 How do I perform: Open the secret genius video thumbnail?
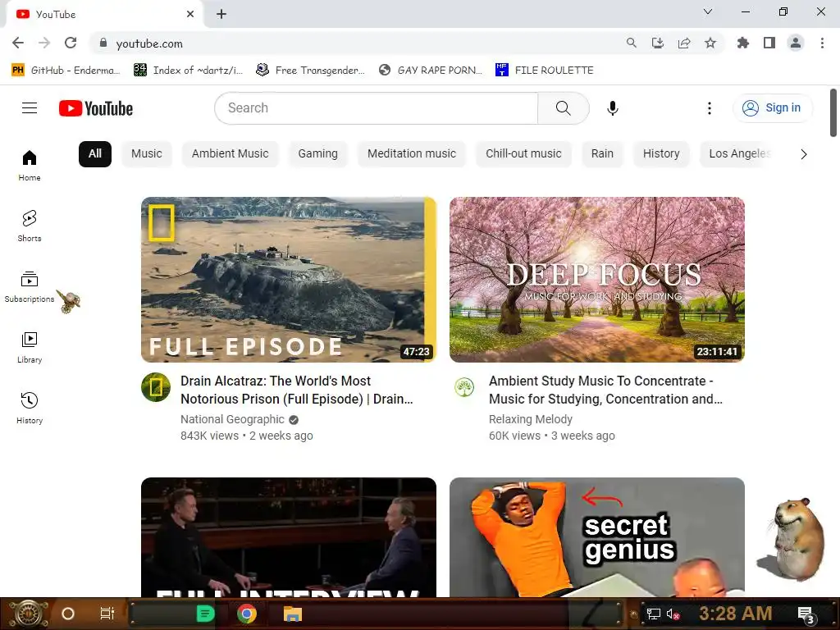[x=597, y=536]
